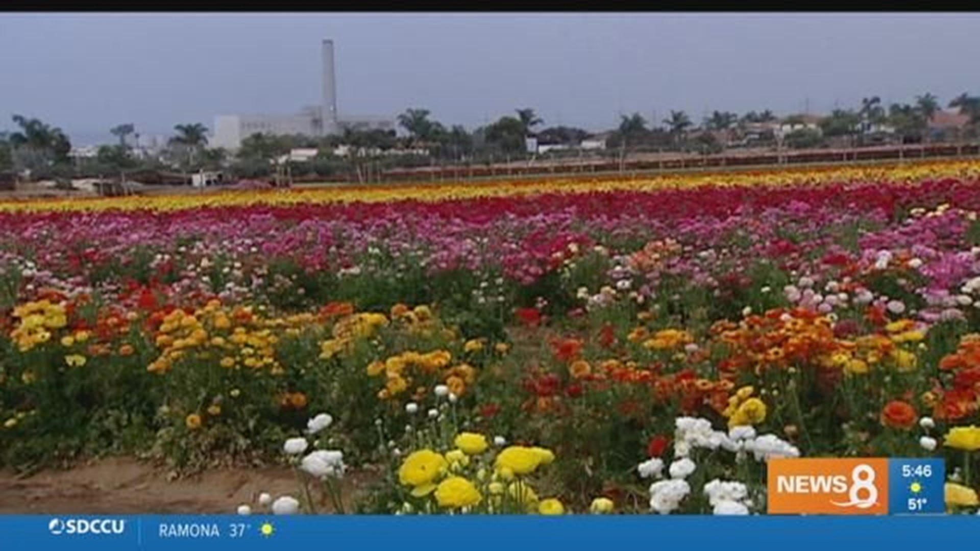980x551 pixels.
Task: Toggle the RAMONA city weather entry
Action: tap(214, 529)
